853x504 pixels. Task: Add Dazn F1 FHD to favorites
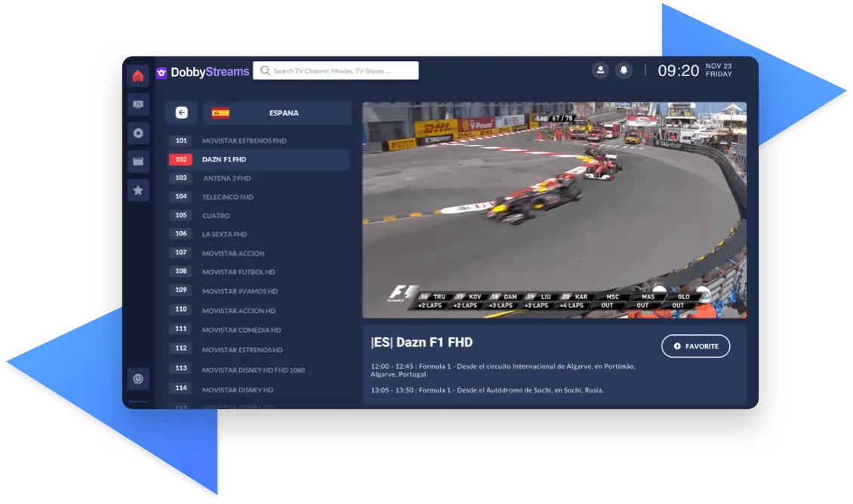point(695,346)
